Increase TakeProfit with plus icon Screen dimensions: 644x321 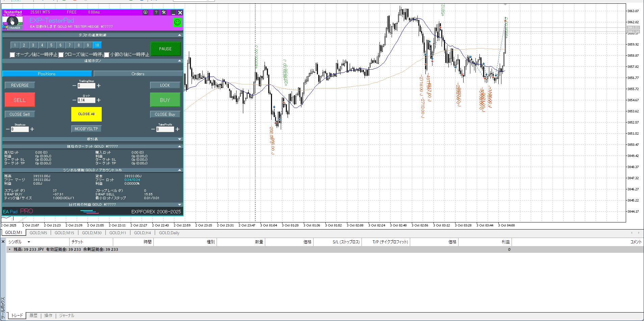[x=177, y=129]
